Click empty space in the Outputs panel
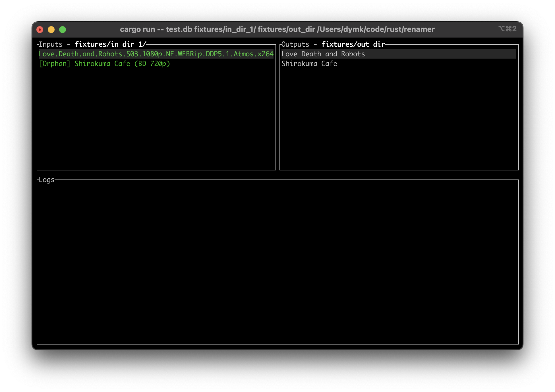Image resolution: width=555 pixels, height=392 pixels. [399, 119]
